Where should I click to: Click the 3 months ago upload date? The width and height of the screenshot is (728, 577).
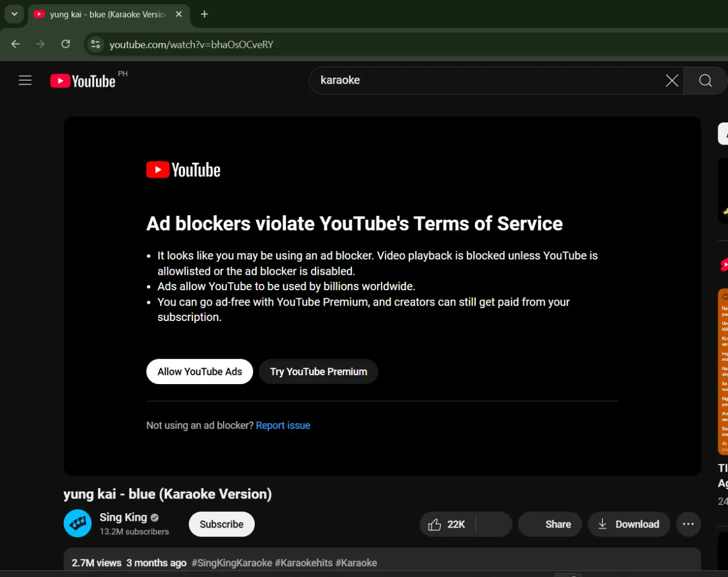tap(156, 563)
